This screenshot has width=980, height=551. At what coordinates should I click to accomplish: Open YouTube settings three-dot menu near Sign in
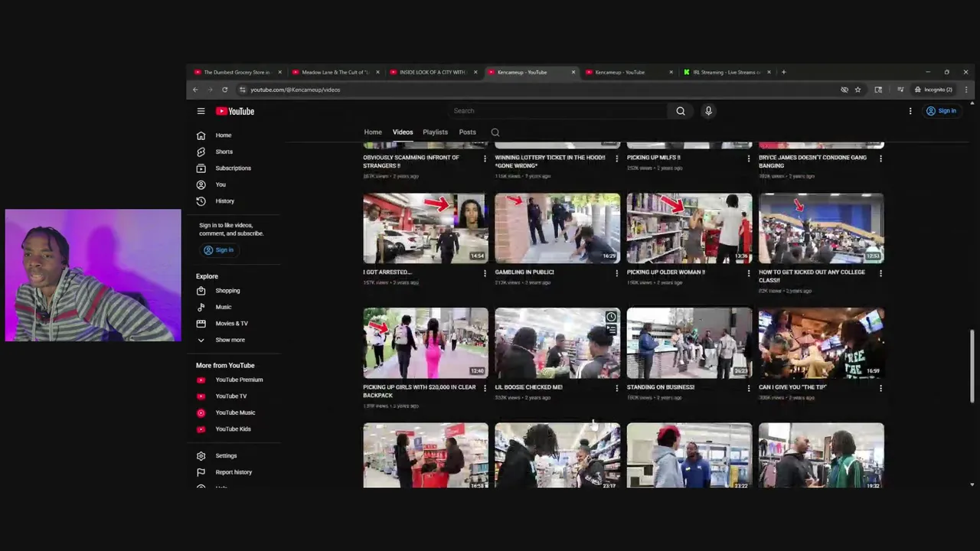point(910,111)
